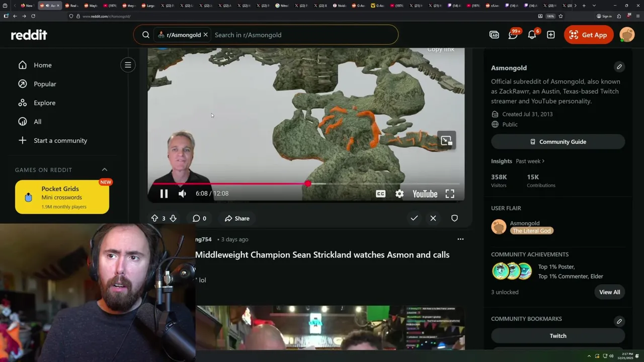
Task: Go to Popular in sidebar
Action: 45,84
